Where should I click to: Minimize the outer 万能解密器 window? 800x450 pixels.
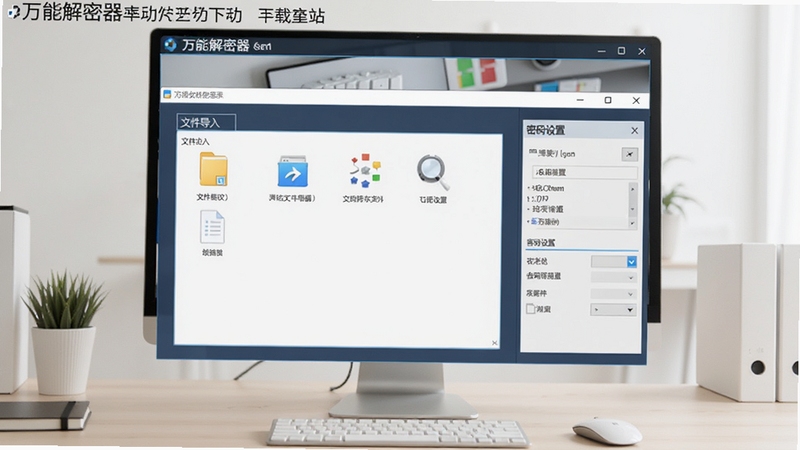point(602,51)
